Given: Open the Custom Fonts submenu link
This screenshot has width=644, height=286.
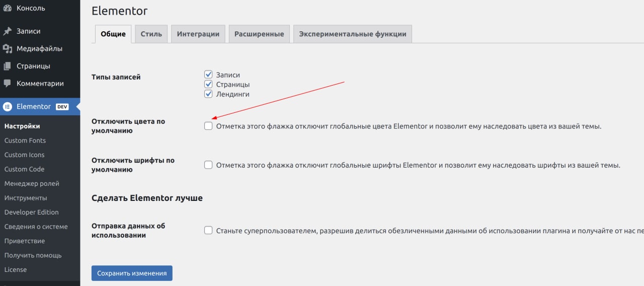Looking at the screenshot, I should click(25, 140).
